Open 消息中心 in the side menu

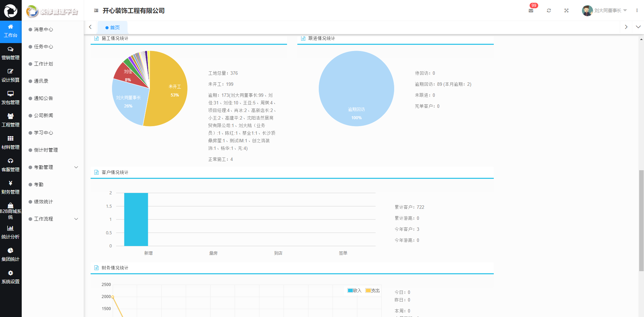[x=43, y=29]
